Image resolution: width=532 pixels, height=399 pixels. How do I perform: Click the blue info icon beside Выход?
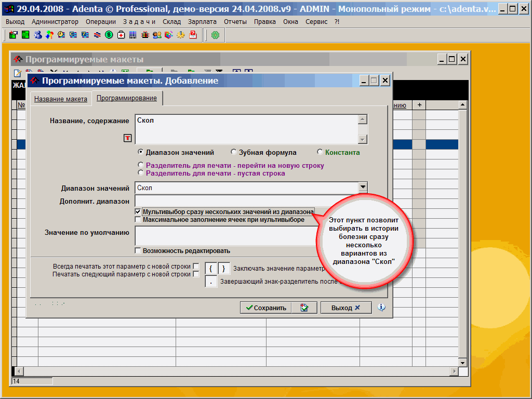point(381,308)
